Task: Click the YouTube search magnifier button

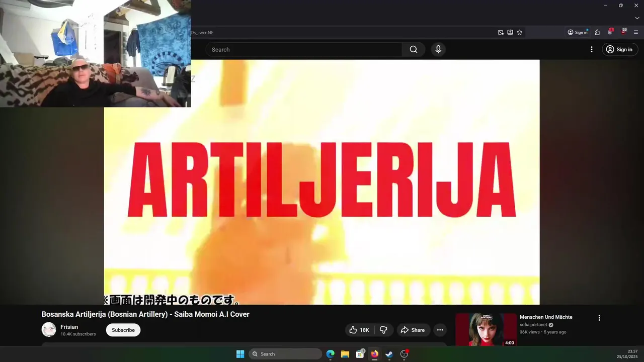Action: [x=414, y=49]
